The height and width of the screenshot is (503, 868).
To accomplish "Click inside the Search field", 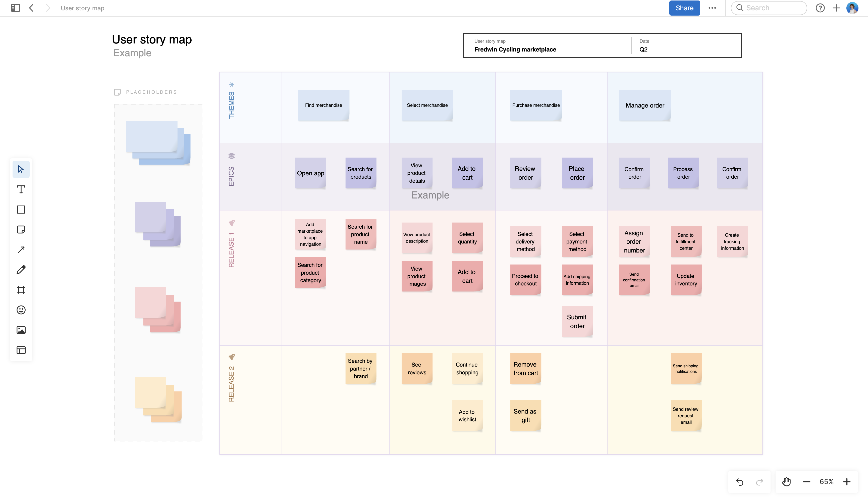I will coord(769,8).
